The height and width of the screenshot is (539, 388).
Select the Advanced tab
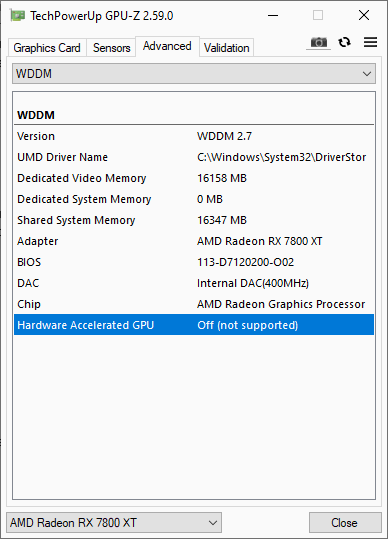pos(167,46)
